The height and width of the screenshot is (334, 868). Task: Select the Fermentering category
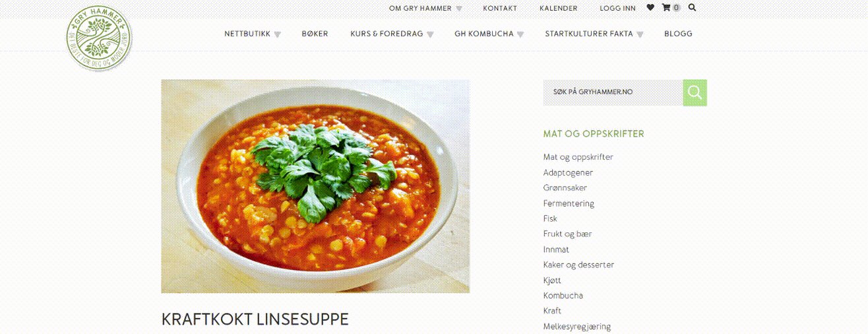click(569, 203)
